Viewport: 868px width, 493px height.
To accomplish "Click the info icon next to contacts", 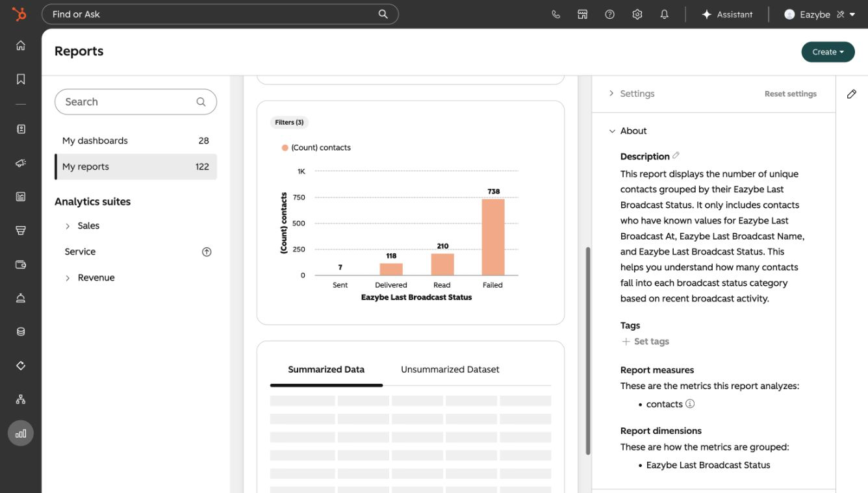I will pos(690,403).
